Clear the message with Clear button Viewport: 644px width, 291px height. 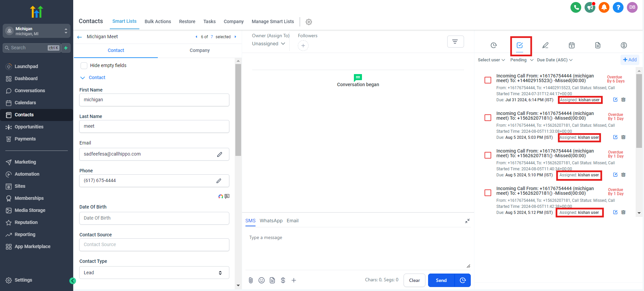click(414, 280)
